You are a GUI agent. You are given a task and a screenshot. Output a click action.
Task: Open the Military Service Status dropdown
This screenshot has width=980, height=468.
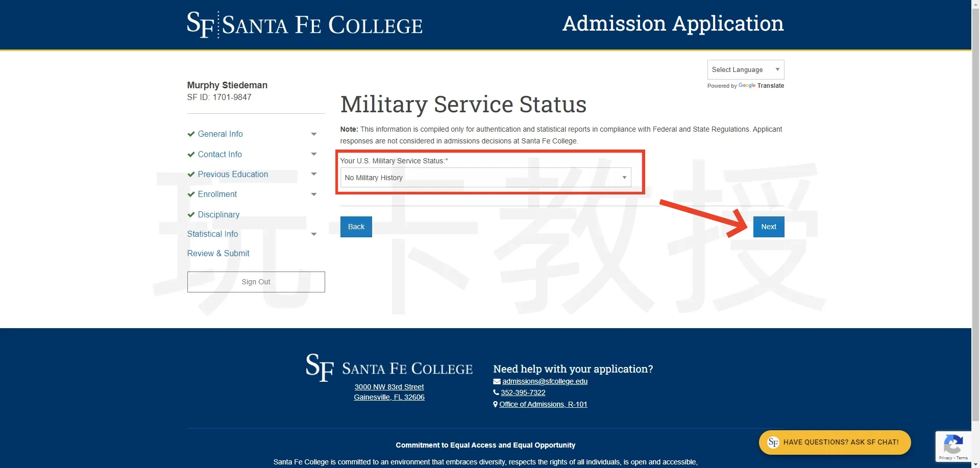point(485,178)
